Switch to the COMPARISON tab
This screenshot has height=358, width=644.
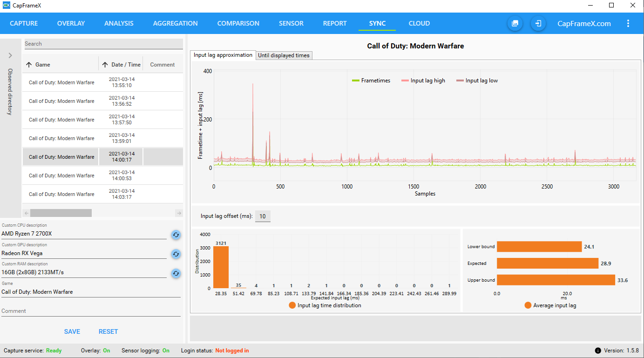[238, 23]
